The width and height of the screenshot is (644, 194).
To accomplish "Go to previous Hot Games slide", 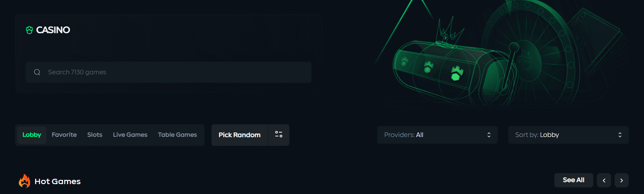I will point(604,180).
